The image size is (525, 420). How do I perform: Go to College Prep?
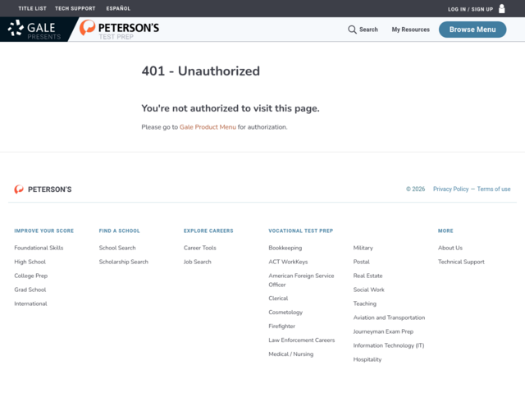click(x=31, y=276)
